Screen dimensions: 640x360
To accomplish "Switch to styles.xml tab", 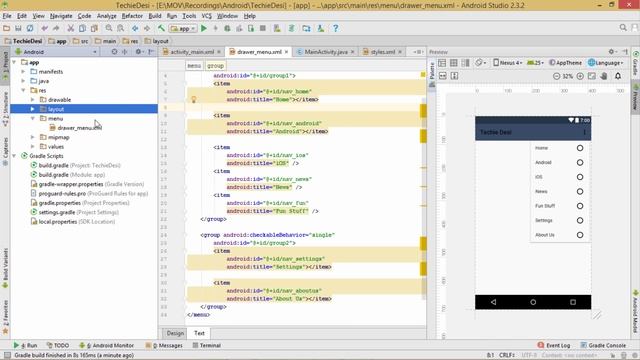I will (x=382, y=52).
